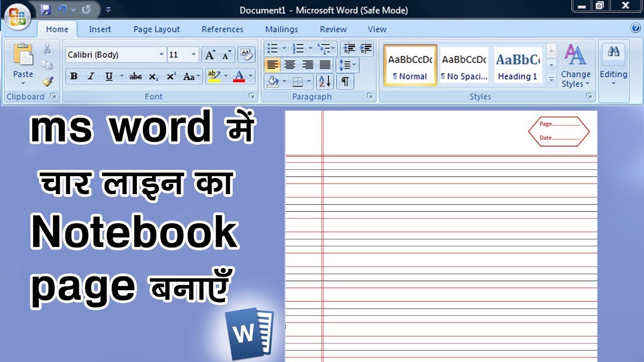Expand the font size dropdown arrow
644x362 pixels.
(194, 54)
